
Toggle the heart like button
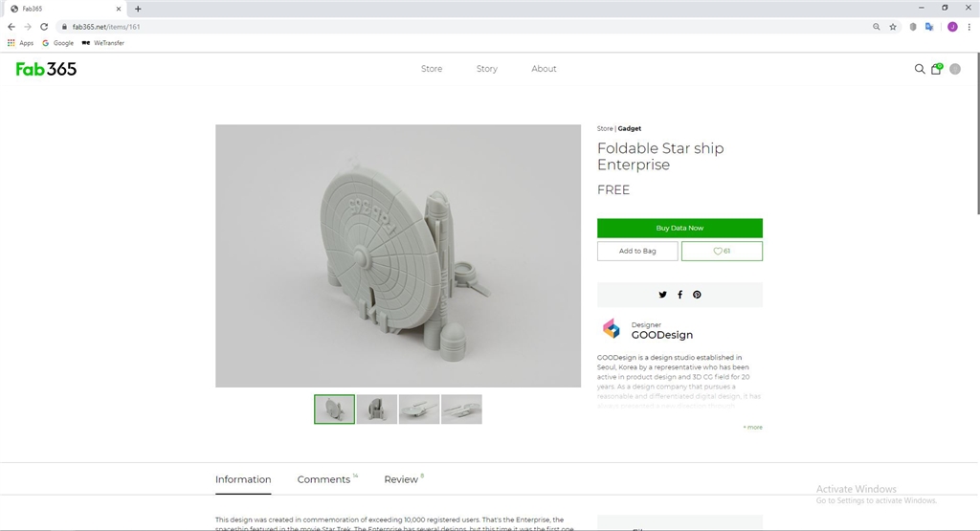(x=722, y=251)
